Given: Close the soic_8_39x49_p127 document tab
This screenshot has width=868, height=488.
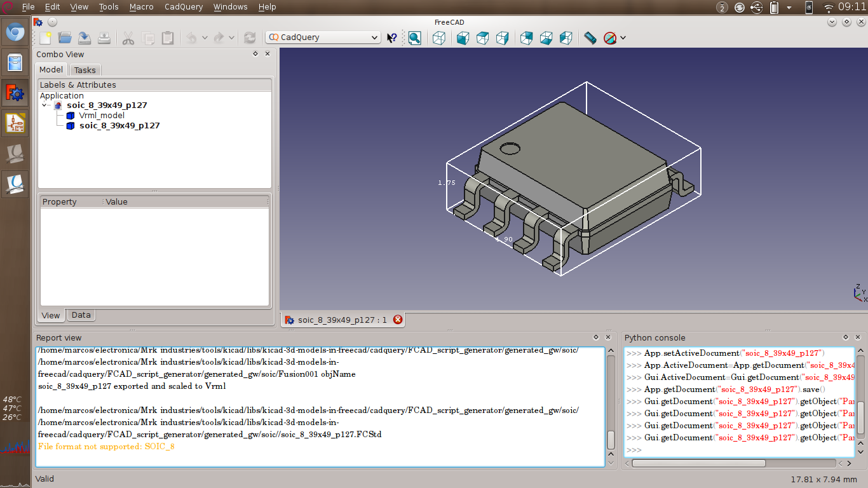Looking at the screenshot, I should (x=398, y=320).
